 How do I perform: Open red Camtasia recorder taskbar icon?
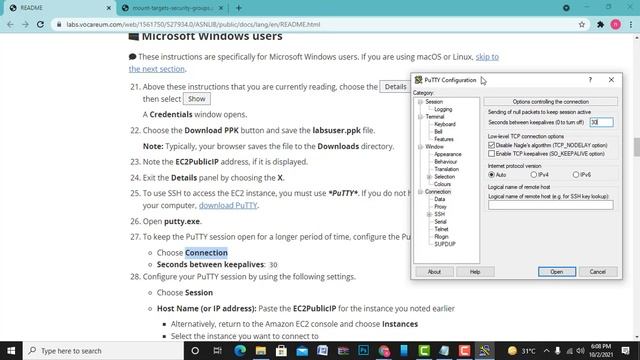click(464, 351)
